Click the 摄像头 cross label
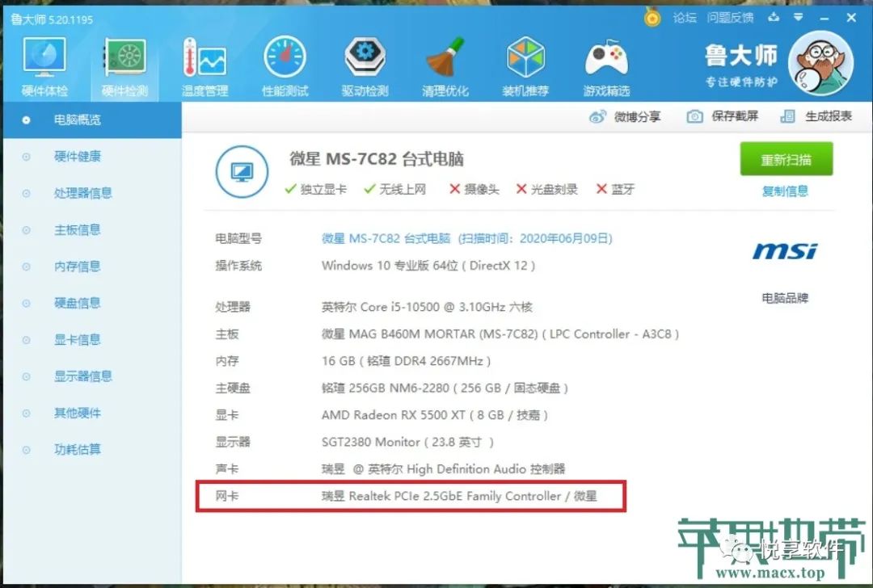Viewport: 873px width, 588px height. click(474, 189)
